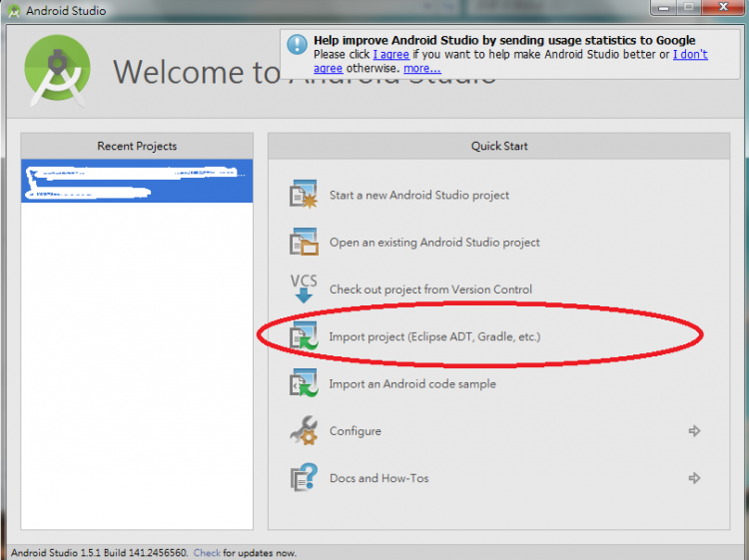749x560 pixels.
Task: Close the Android Studio window
Action: pyautogui.click(x=723, y=7)
